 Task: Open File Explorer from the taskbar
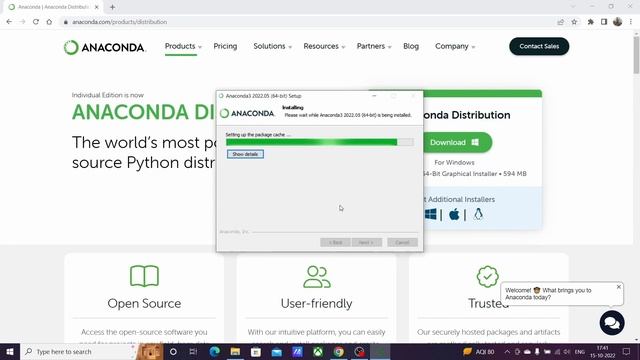[235, 352]
